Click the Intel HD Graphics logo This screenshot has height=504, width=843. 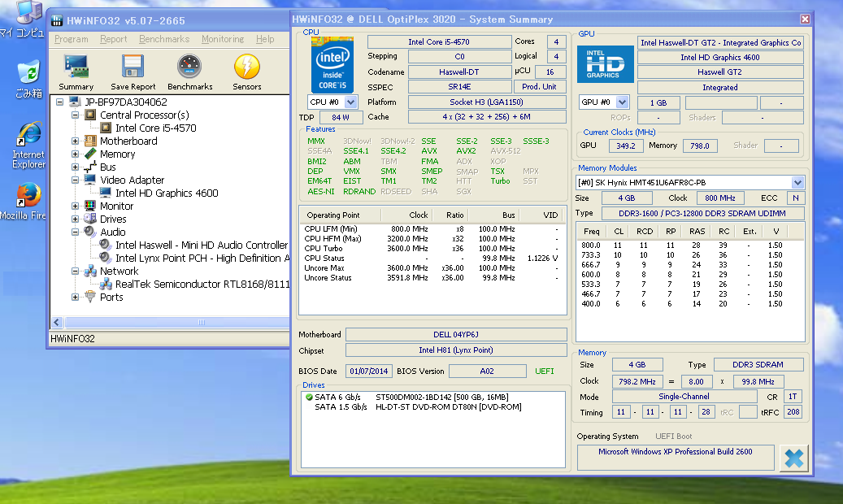point(606,64)
